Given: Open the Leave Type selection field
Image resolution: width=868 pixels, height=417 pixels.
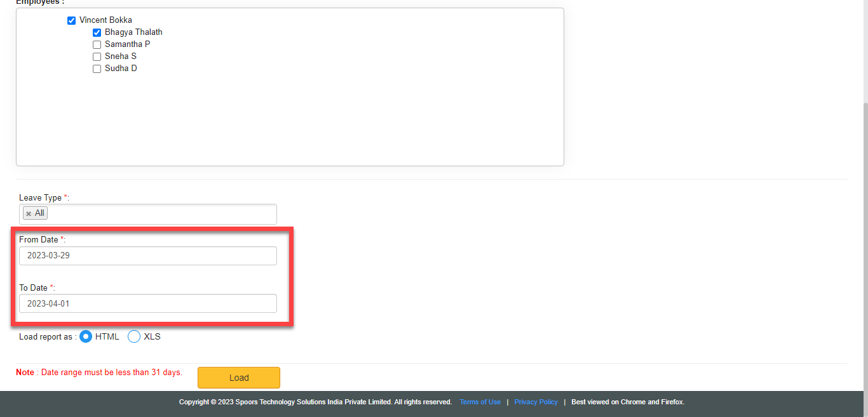Looking at the screenshot, I should [x=159, y=214].
